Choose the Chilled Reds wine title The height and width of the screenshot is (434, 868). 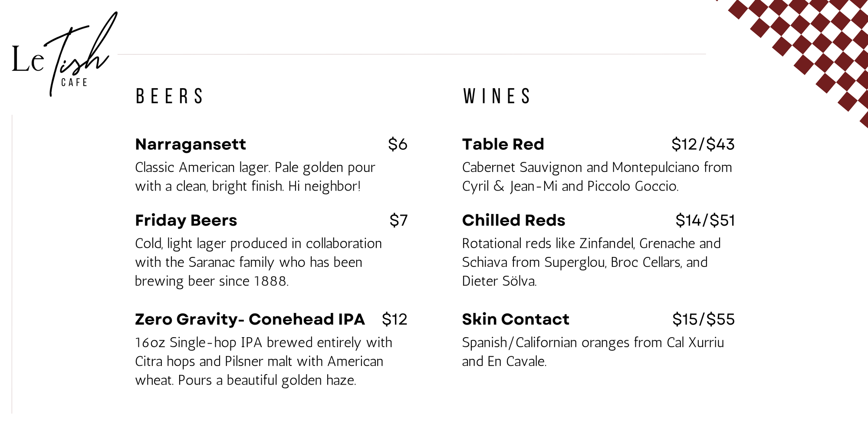[x=513, y=220]
